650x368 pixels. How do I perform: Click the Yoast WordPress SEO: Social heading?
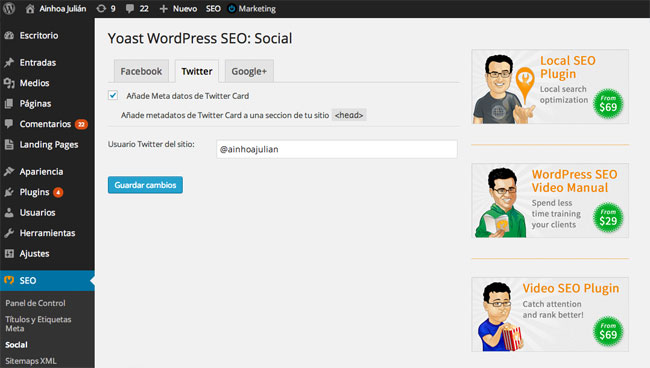point(200,39)
